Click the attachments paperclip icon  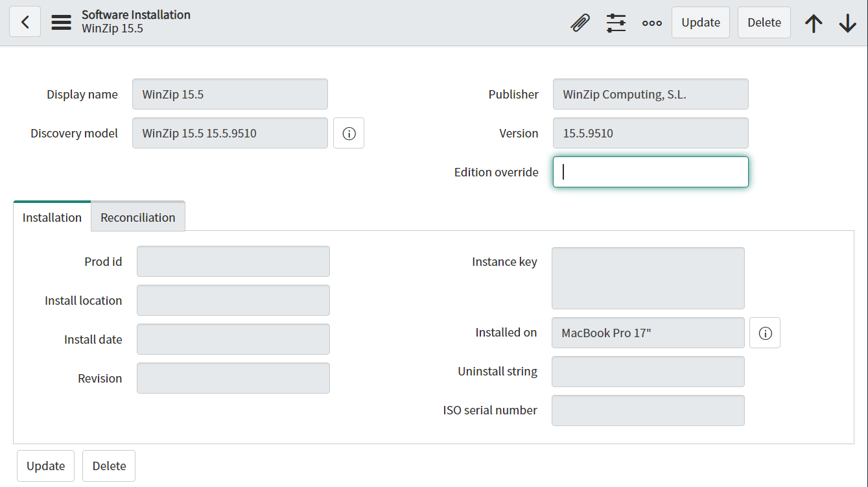[x=580, y=21]
